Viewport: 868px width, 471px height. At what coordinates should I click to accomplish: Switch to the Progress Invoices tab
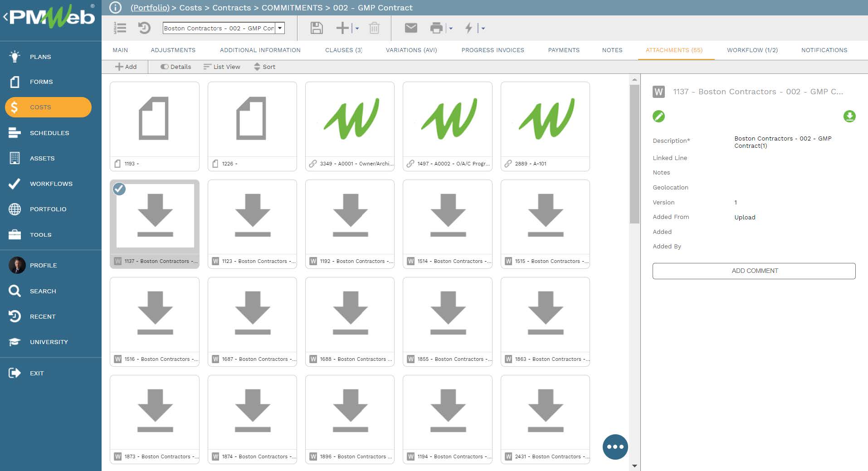(x=493, y=50)
